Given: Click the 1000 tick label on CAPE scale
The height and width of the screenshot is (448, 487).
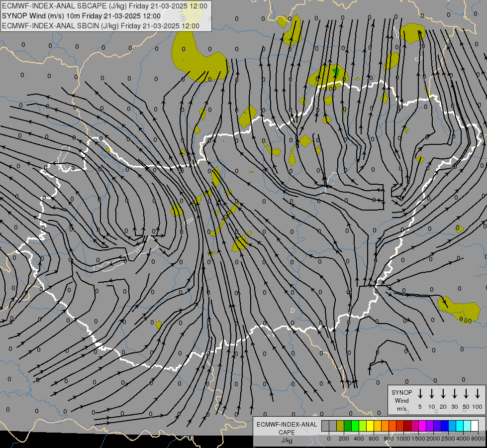Looking at the screenshot, I should (403, 439).
